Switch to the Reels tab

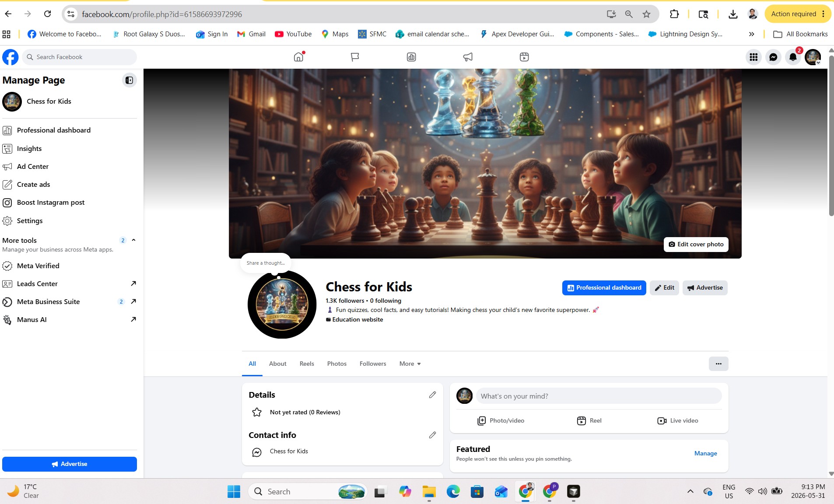tap(307, 364)
